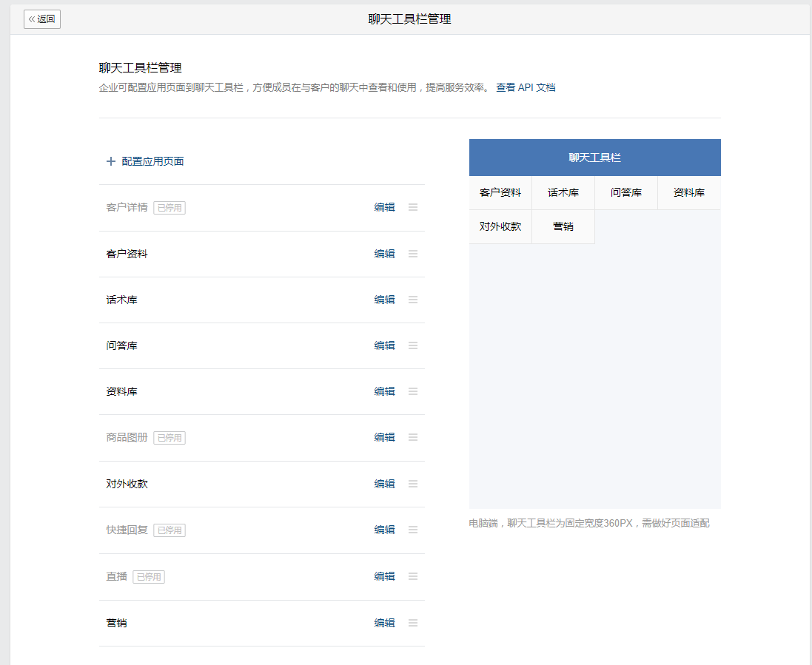
Task: Edit the 客户详情 entry
Action: (384, 207)
